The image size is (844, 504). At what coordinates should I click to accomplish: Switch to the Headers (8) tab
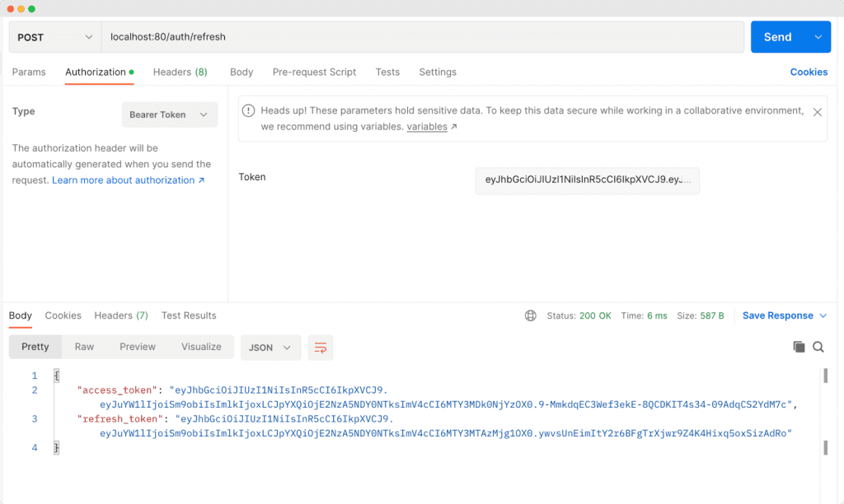(x=180, y=72)
